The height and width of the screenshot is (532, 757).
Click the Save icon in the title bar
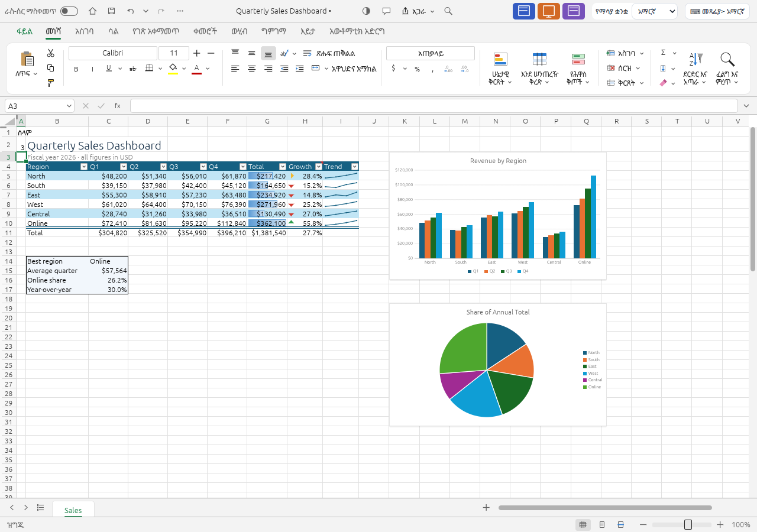112,11
